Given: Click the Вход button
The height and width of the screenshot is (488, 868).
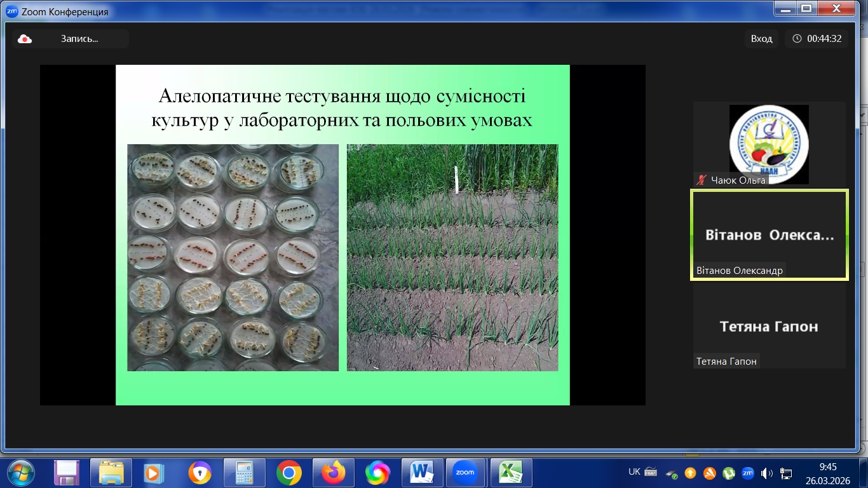Looking at the screenshot, I should pos(761,39).
